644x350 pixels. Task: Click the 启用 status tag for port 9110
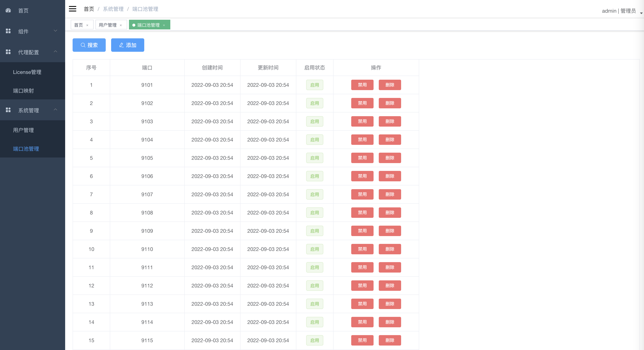(315, 249)
